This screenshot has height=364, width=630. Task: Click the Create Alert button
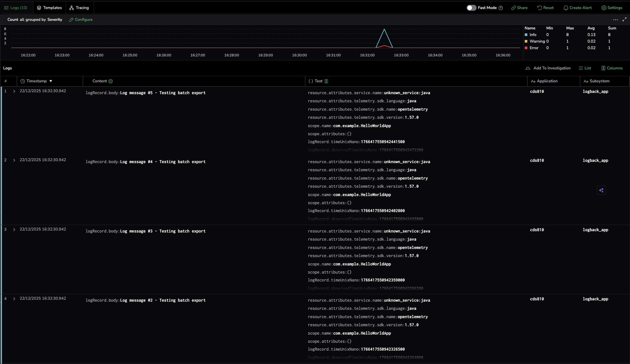coord(577,8)
